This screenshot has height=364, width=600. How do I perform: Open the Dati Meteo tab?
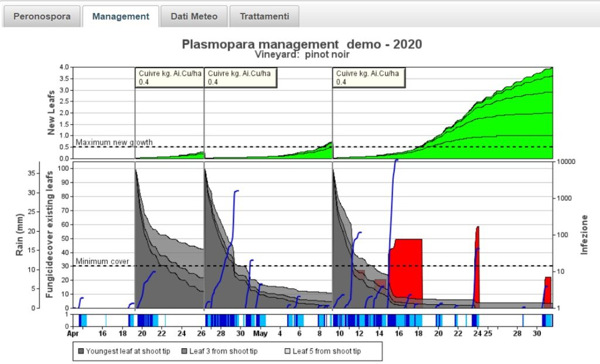coord(194,16)
